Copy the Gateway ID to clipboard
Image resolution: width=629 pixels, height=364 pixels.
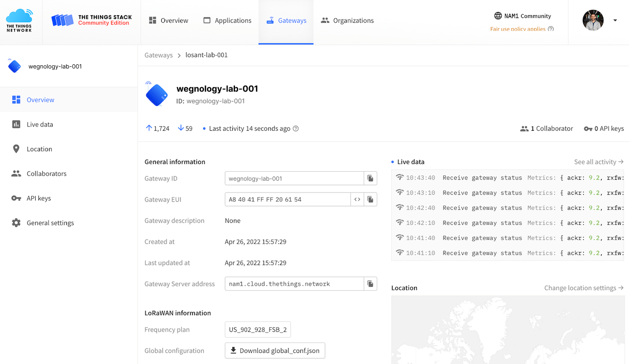tap(370, 179)
